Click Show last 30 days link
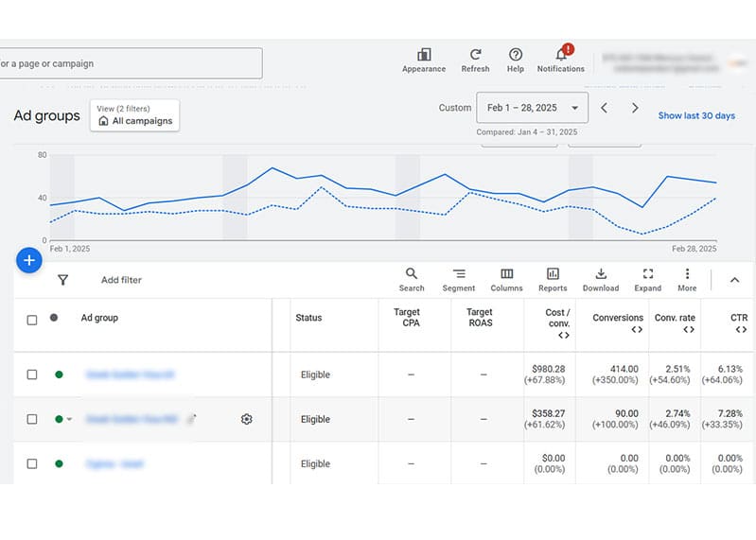Screen dimensions: 756x540 tap(696, 115)
